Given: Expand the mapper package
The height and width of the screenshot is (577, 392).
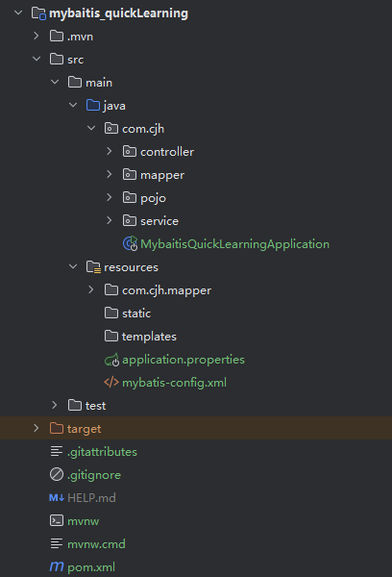Looking at the screenshot, I should click(110, 174).
